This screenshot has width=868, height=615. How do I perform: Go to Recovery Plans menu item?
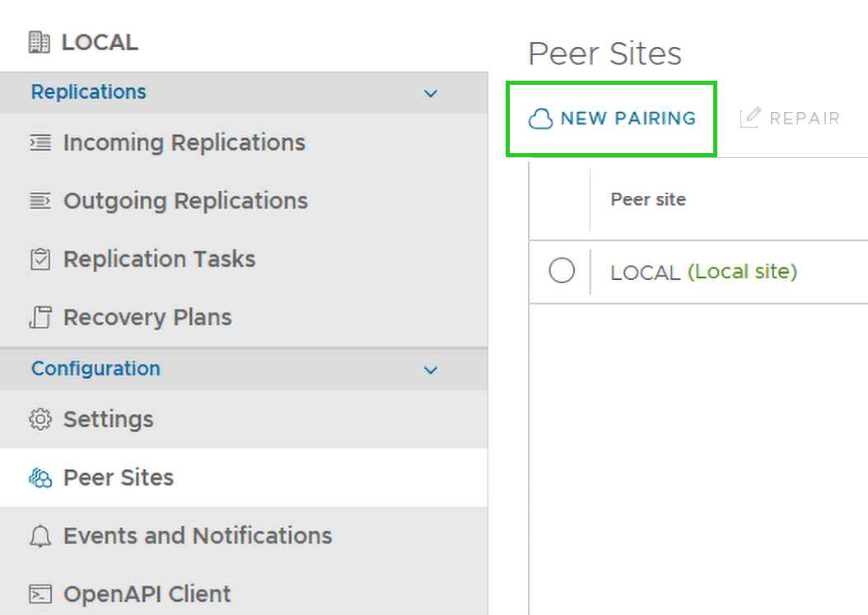point(147,318)
